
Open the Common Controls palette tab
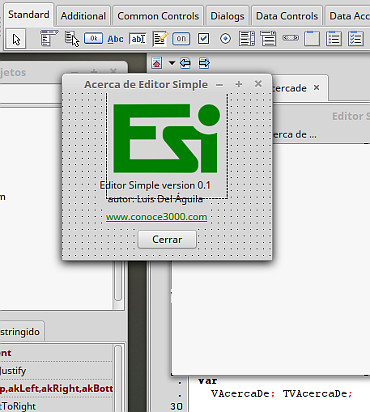point(158,16)
